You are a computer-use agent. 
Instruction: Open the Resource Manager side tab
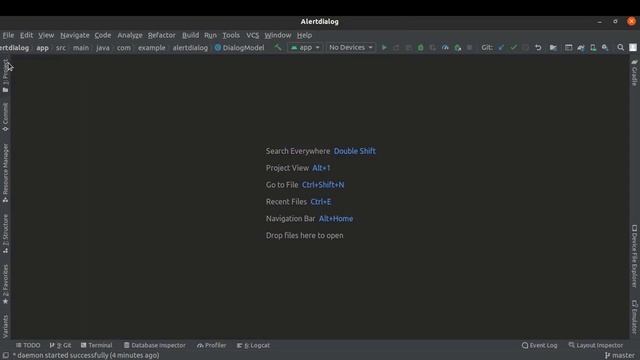click(x=5, y=173)
